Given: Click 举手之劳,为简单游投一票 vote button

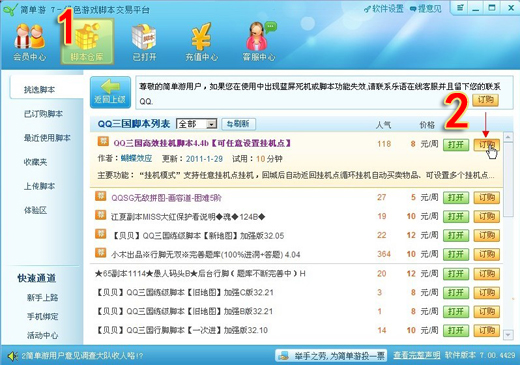Looking at the screenshot, I should (331, 356).
